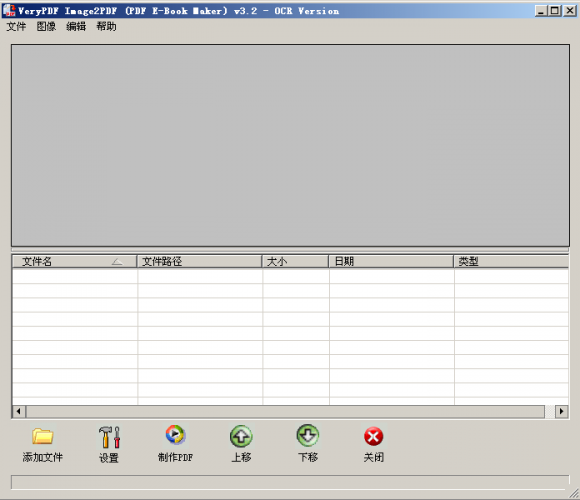
Task: Sort list by 文件名 column header
Action: coord(75,261)
